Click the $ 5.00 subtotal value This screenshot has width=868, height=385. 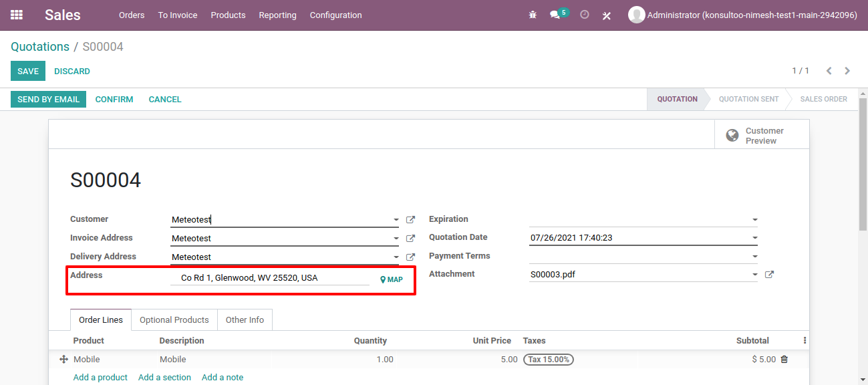pyautogui.click(x=764, y=360)
